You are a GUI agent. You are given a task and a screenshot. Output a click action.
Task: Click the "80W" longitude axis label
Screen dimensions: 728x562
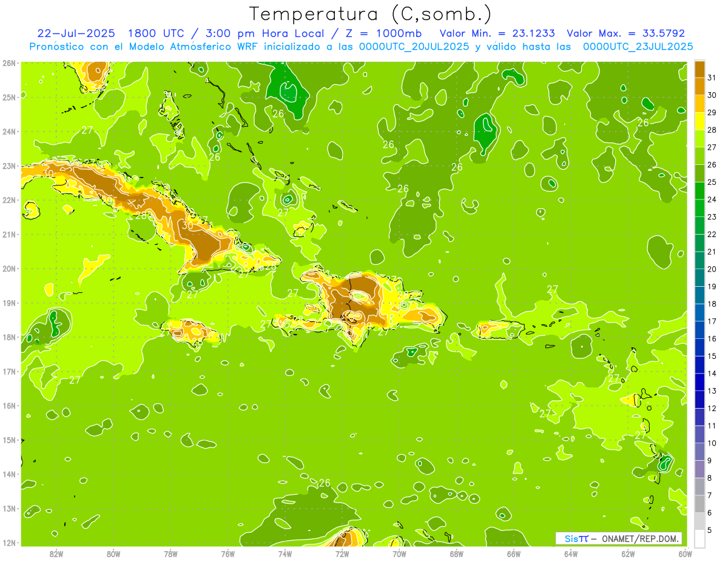[113, 554]
